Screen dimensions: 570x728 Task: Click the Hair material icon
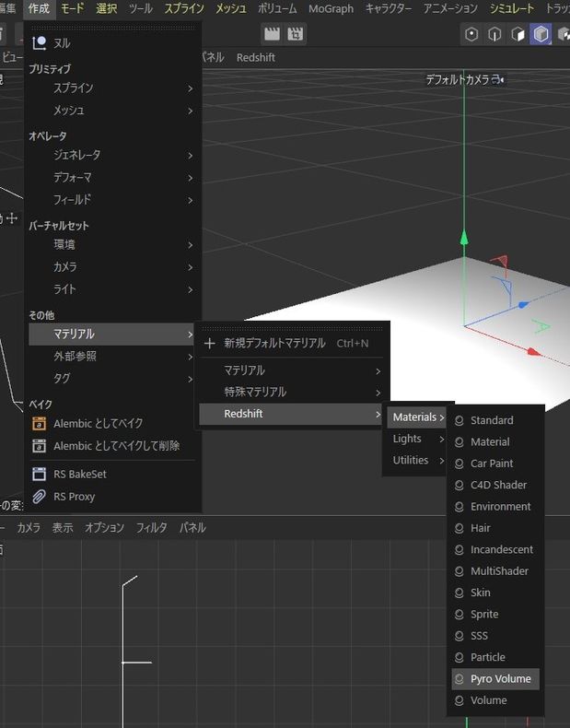point(459,528)
